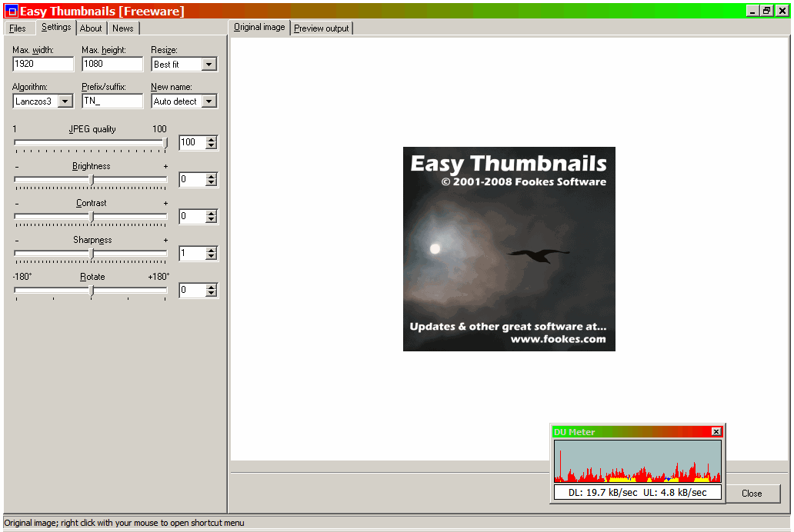Click the Contrast value field
The width and height of the screenshot is (794, 532).
tap(192, 217)
